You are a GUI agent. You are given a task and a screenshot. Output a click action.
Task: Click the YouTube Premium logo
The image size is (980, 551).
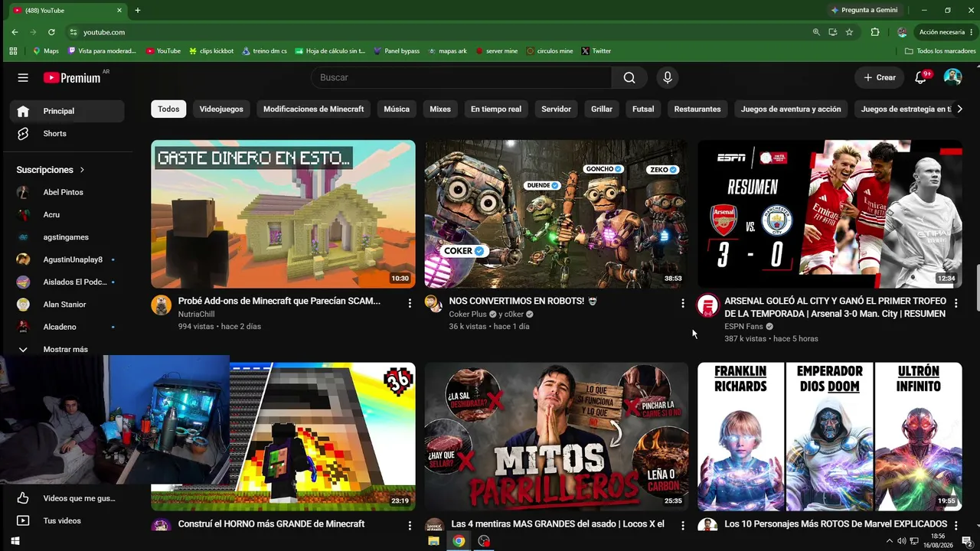[73, 77]
